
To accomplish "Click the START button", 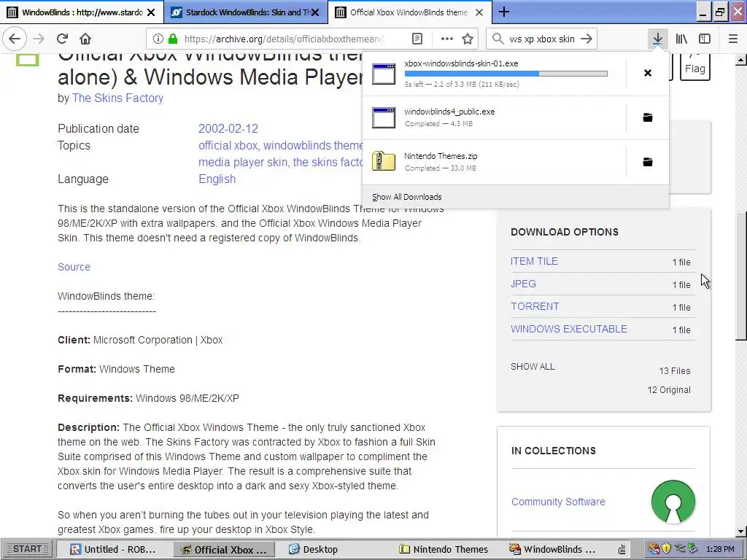I will 27,549.
